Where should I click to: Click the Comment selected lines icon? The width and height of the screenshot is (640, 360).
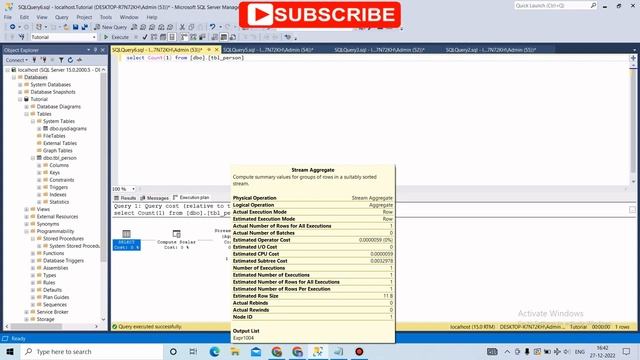[246, 37]
